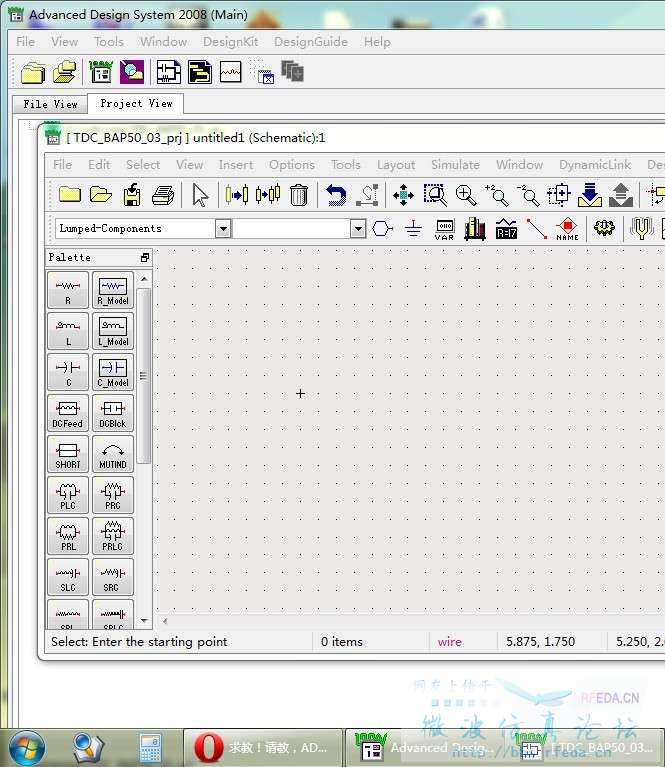Open the Layout menu
The width and height of the screenshot is (665, 767).
(x=395, y=165)
